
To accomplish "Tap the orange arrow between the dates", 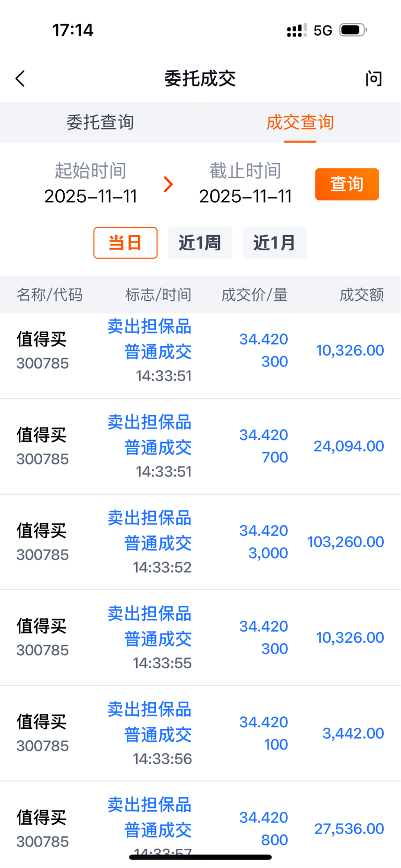I will (168, 184).
